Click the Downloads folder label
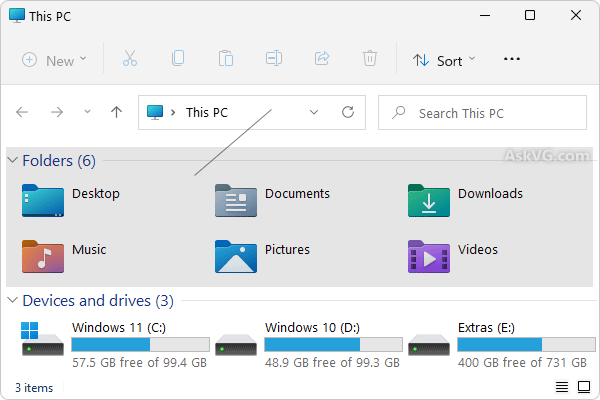The height and width of the screenshot is (400, 600). [x=490, y=194]
